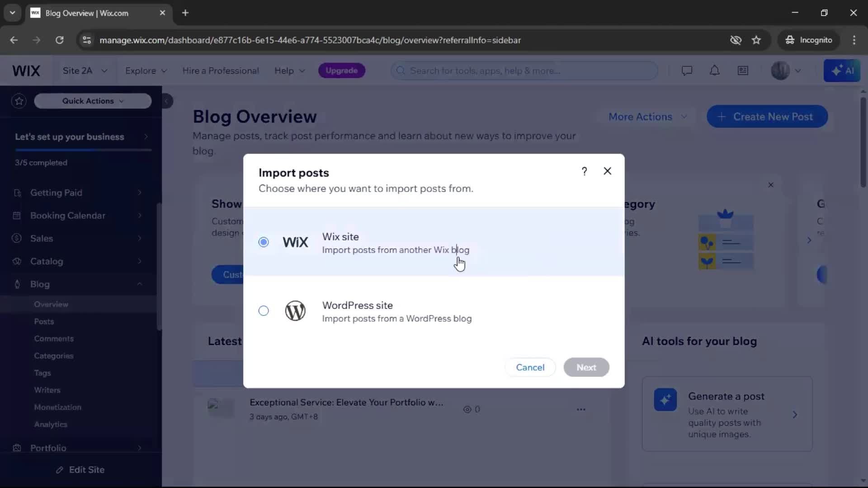Image resolution: width=868 pixels, height=488 pixels.
Task: Open post options three-dot menu
Action: 581,410
